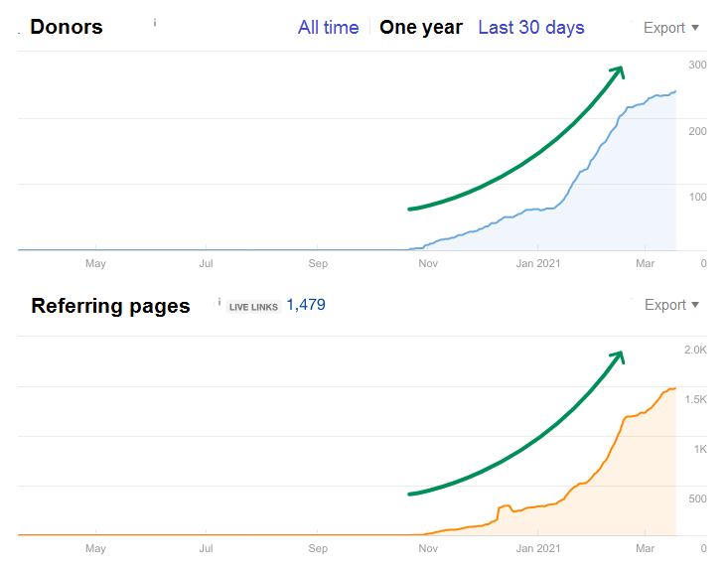This screenshot has height=568, width=728.
Task: Click the small spike on the orange line
Action: 504,506
